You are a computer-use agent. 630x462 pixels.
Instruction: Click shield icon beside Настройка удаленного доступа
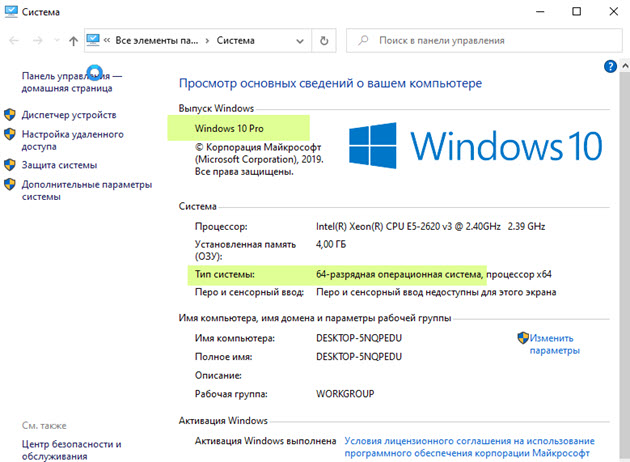tap(10, 134)
